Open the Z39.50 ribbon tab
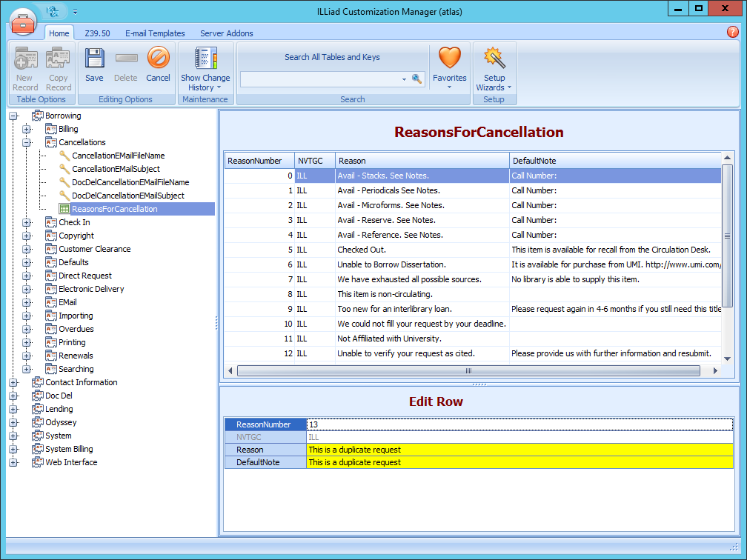747x560 pixels. (x=97, y=33)
